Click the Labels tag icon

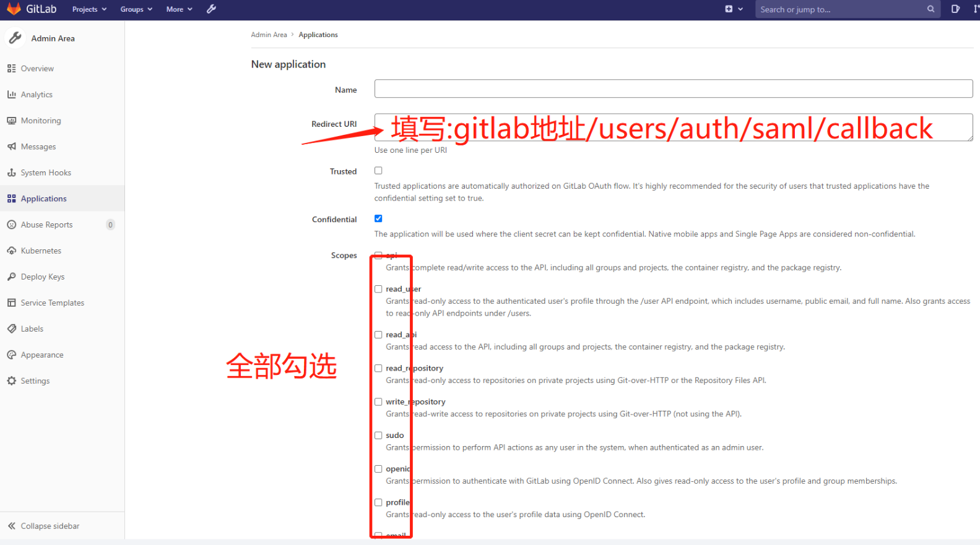(12, 328)
